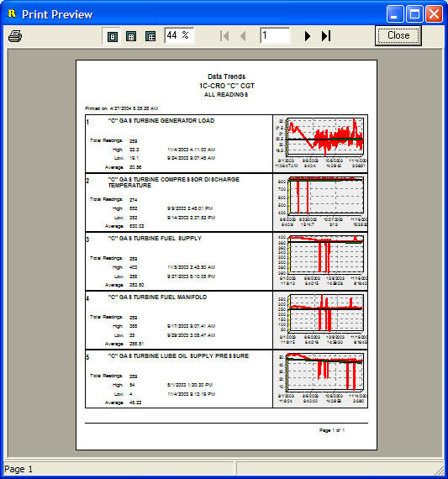Click "C" GAS TURBINE GENERATOR LOAD title
This screenshot has height=479, width=448.
tap(161, 121)
